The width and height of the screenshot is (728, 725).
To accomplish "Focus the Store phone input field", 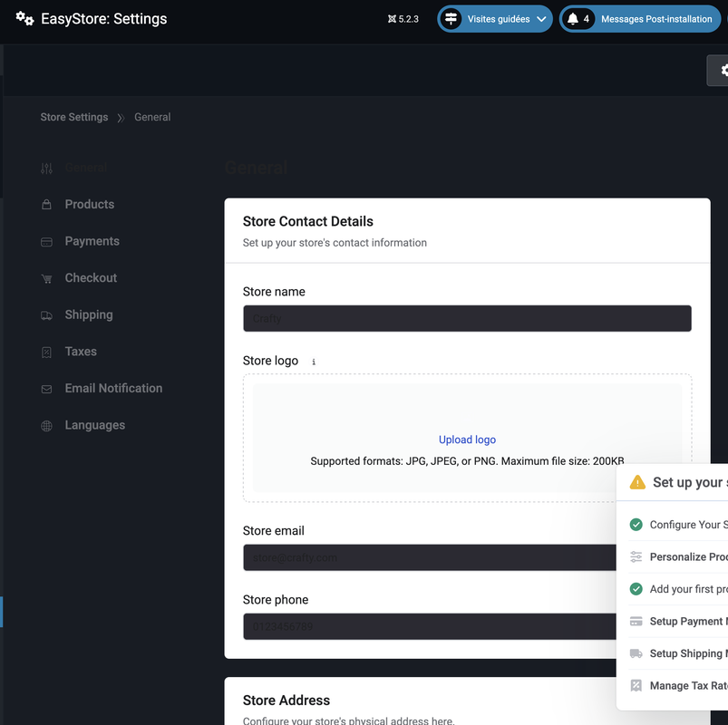I will point(430,626).
